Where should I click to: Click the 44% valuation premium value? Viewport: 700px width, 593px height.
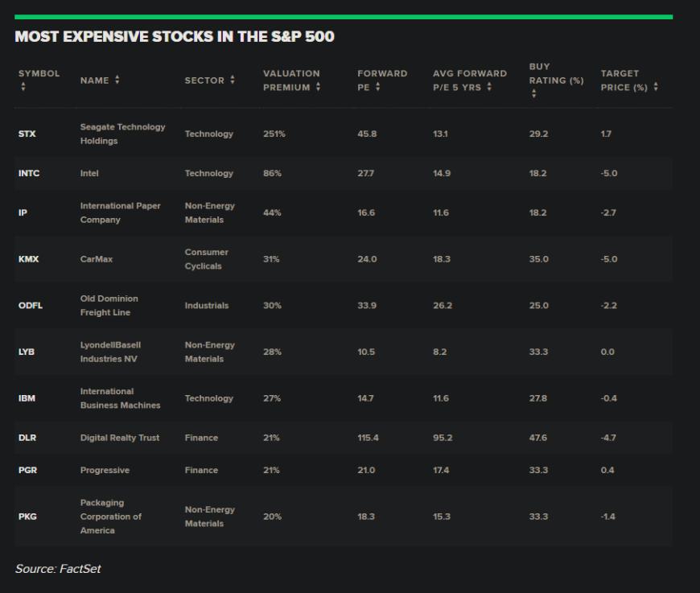tap(272, 212)
